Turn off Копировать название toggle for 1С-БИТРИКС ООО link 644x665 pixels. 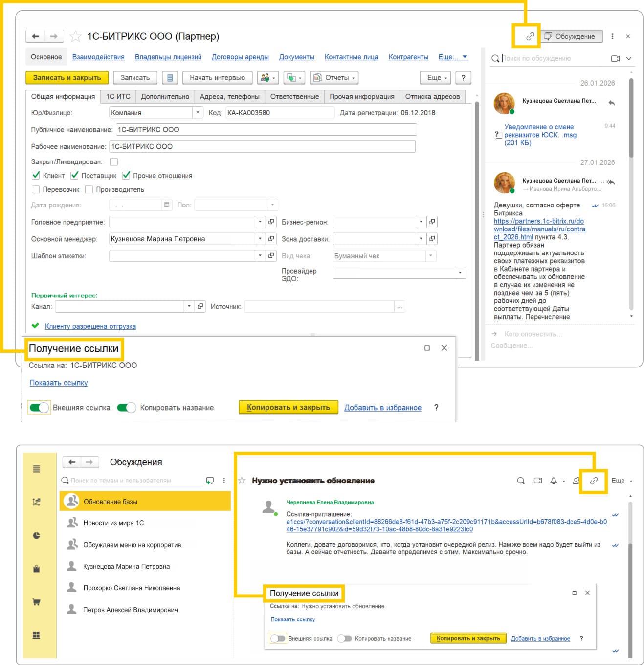coord(127,408)
